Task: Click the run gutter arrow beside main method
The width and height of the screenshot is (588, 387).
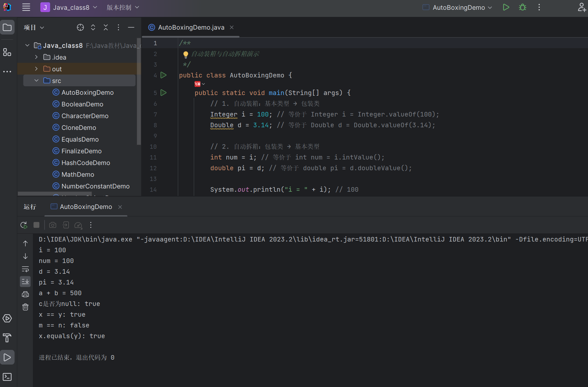Action: 164,93
